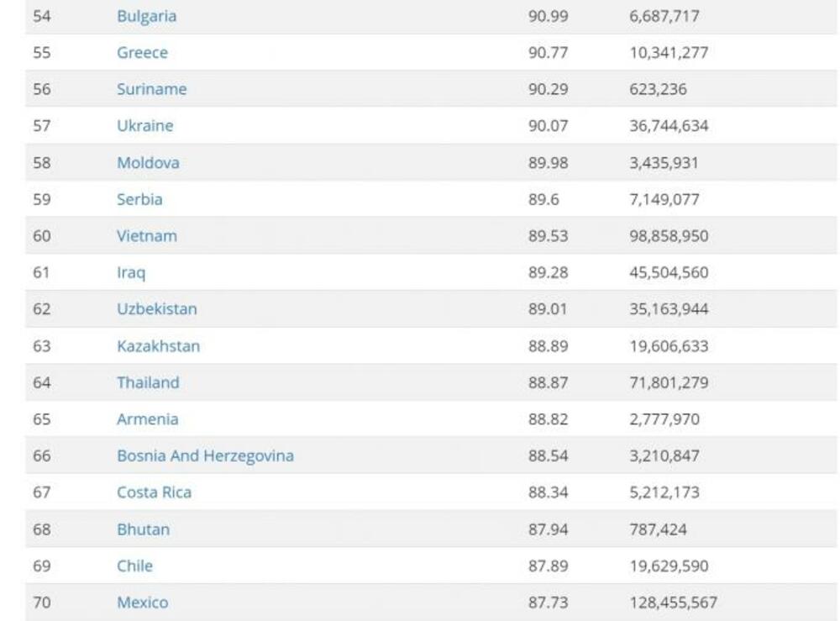Screen dimensions: 840x621
Task: Open the Uzbekistan country link
Action: click(x=156, y=309)
